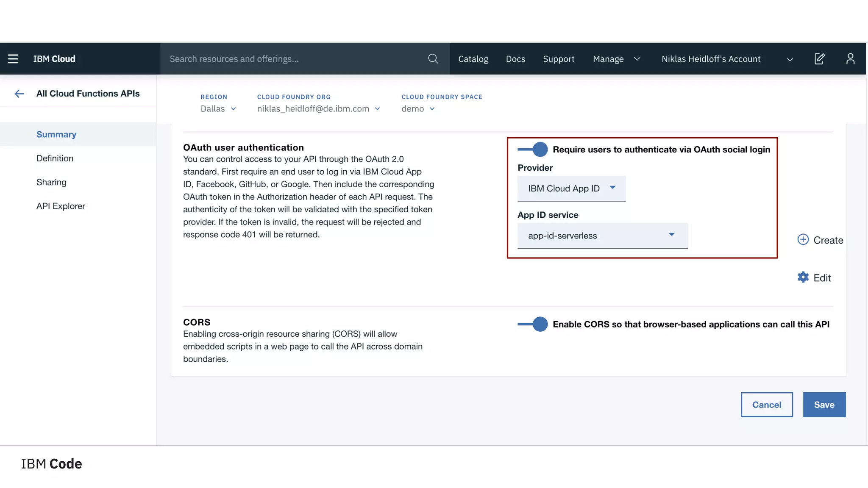Open the Provider dropdown IBM Cloud App ID
This screenshot has width=868, height=488.
571,189
